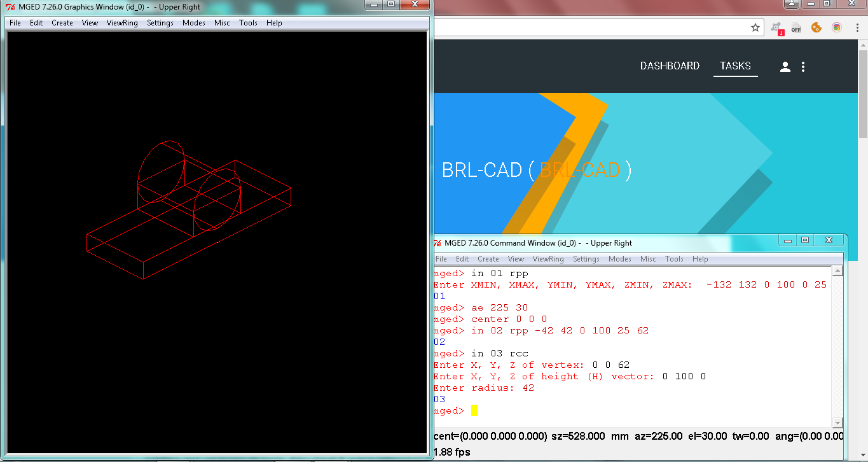Open Edit menu in Command Window
This screenshot has width=868, height=462.
[x=462, y=259]
